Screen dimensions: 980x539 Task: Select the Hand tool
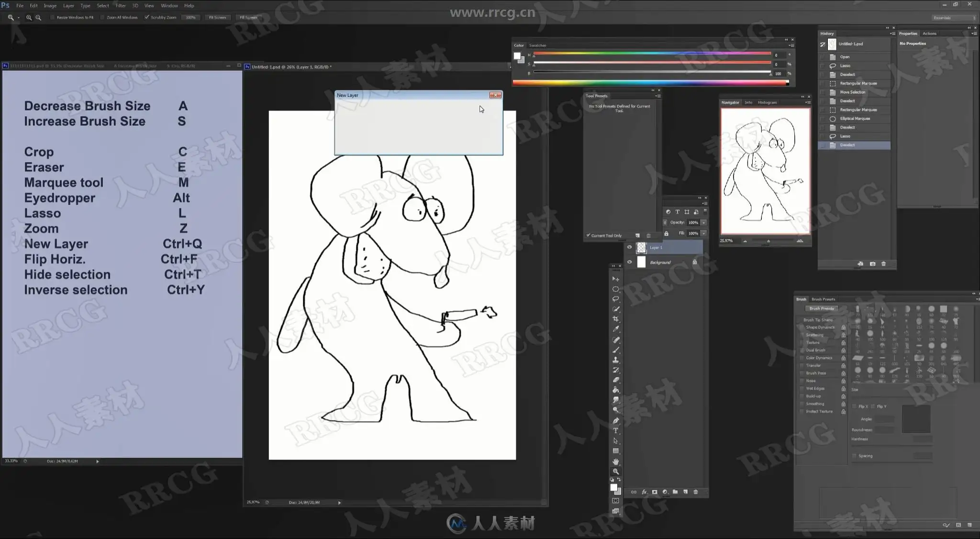point(616,461)
